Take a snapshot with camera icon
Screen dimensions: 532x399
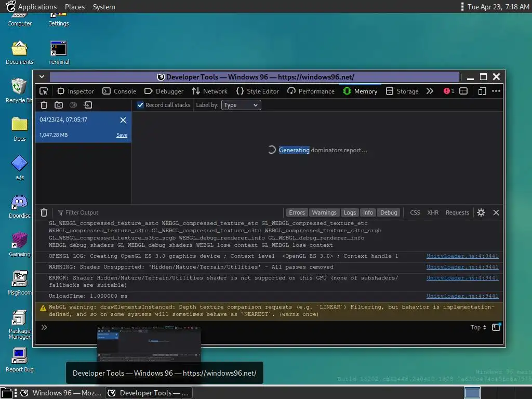(x=59, y=105)
